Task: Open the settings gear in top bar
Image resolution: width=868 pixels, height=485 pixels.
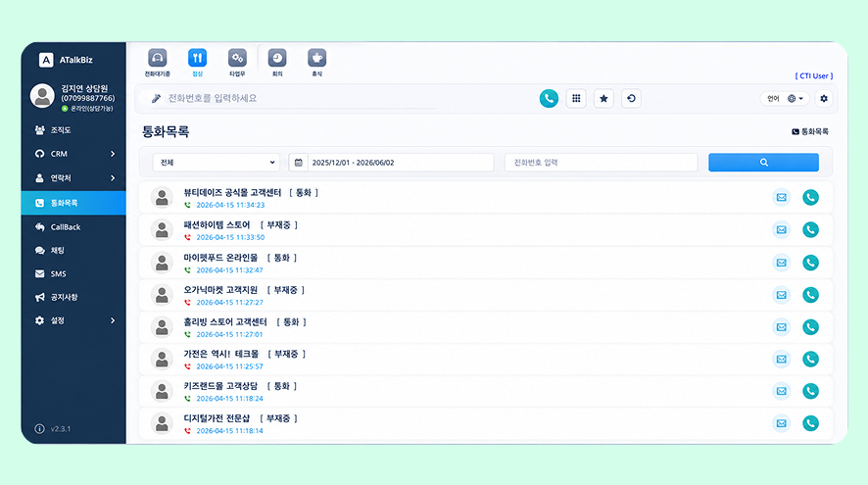Action: (x=824, y=99)
